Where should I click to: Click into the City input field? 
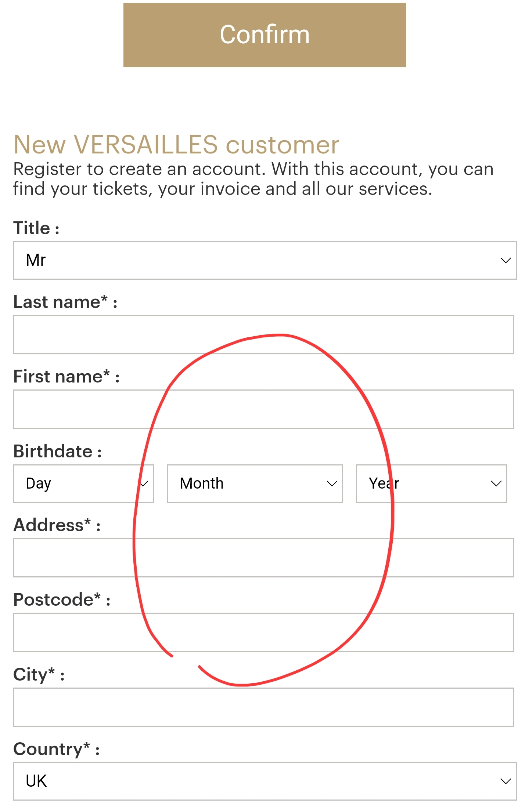(263, 707)
